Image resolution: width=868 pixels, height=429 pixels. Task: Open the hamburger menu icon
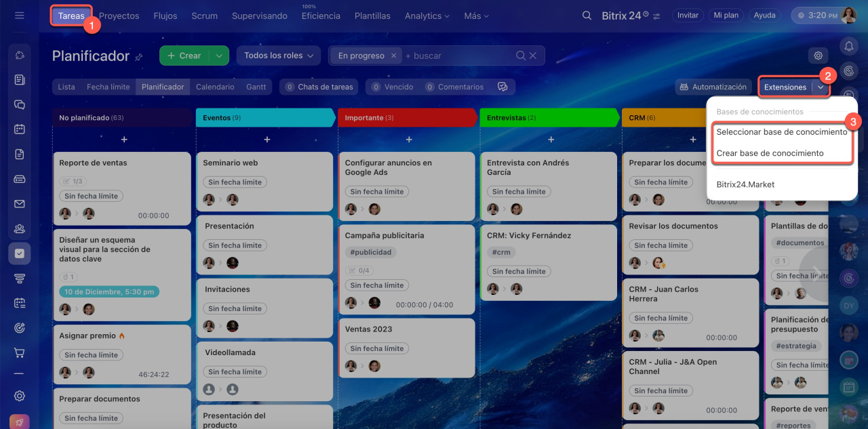tap(19, 15)
